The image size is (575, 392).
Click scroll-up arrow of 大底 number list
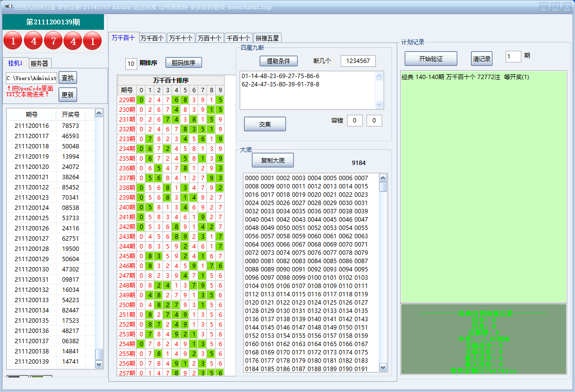coord(383,178)
